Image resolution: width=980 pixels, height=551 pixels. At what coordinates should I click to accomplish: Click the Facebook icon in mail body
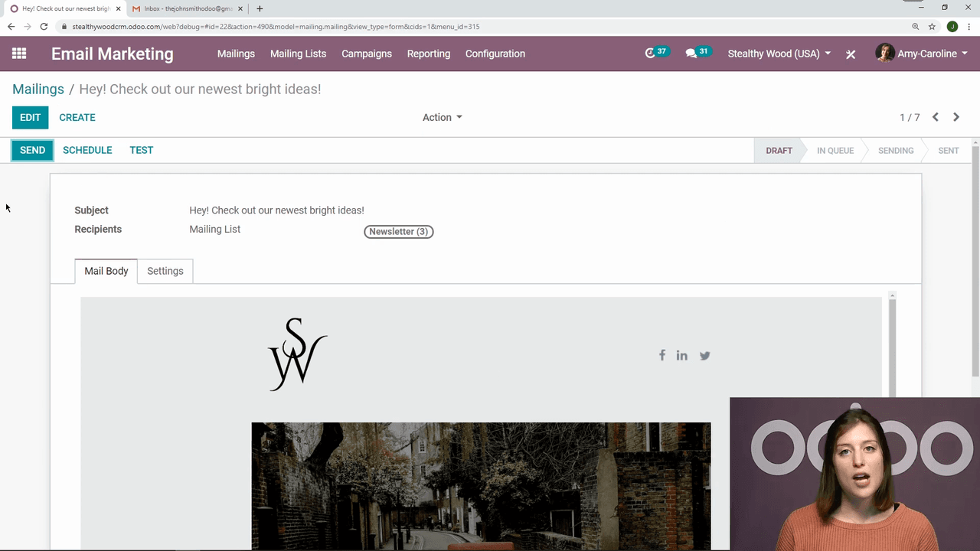[662, 355]
